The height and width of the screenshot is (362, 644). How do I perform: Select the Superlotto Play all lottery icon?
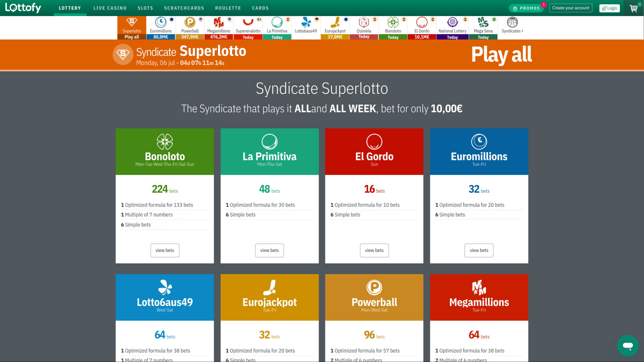coord(132,28)
